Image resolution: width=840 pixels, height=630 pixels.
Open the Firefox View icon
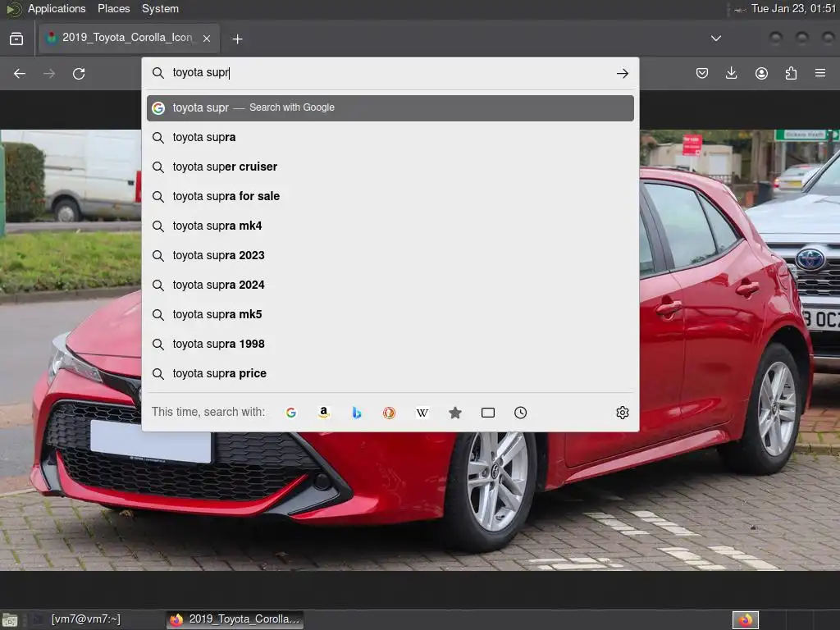(x=16, y=39)
